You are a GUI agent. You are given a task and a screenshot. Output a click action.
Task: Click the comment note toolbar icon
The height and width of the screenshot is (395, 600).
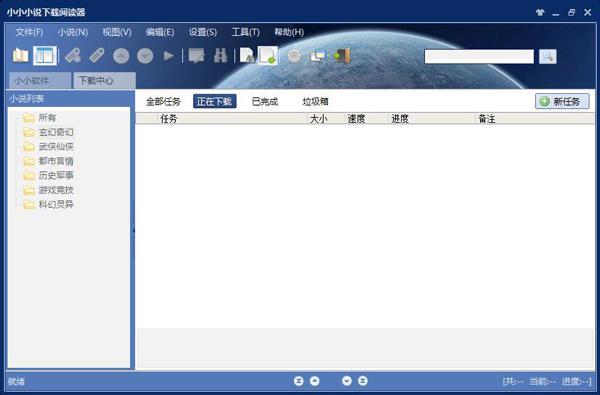coord(196,56)
